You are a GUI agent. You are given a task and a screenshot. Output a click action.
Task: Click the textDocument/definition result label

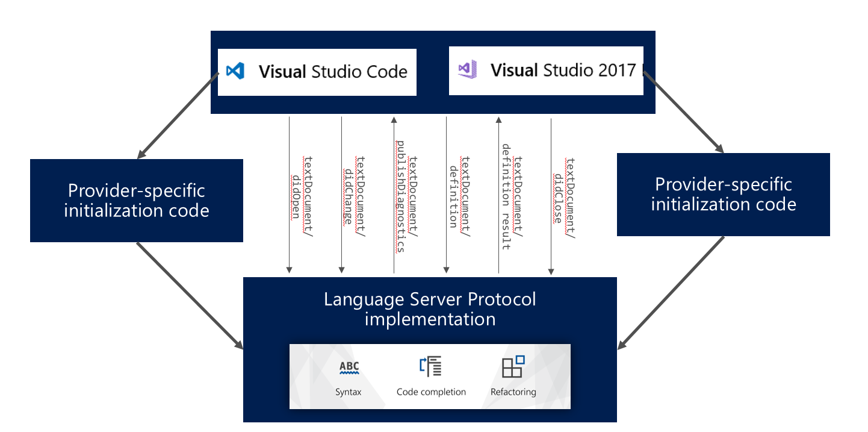(512, 196)
